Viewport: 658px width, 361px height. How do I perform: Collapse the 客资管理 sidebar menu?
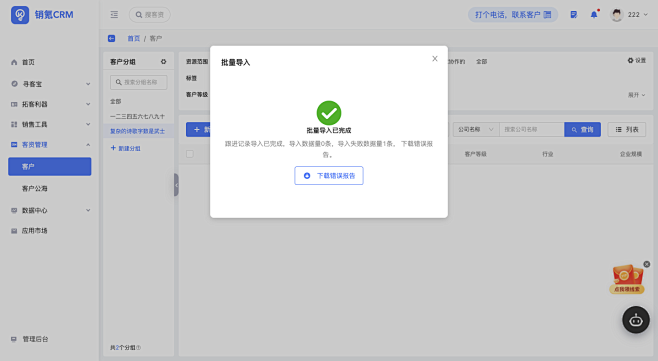pyautogui.click(x=50, y=144)
